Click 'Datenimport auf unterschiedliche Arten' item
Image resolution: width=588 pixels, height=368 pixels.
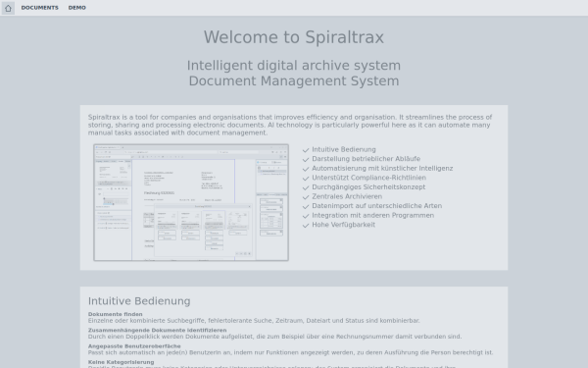pos(377,206)
